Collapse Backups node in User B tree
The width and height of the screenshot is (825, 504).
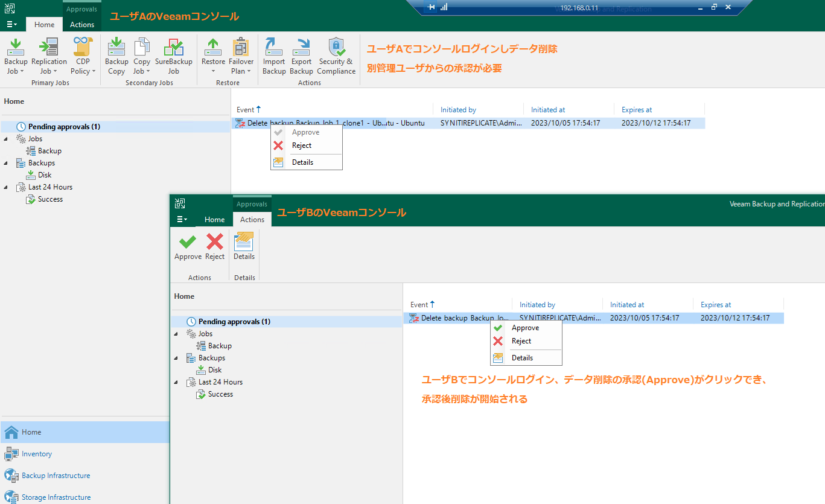(176, 358)
